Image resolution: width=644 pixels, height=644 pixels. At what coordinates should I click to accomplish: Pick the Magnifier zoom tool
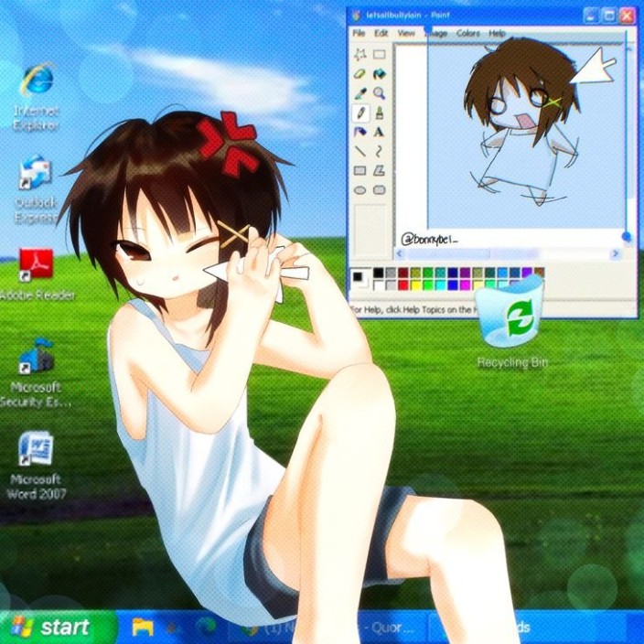tap(379, 93)
